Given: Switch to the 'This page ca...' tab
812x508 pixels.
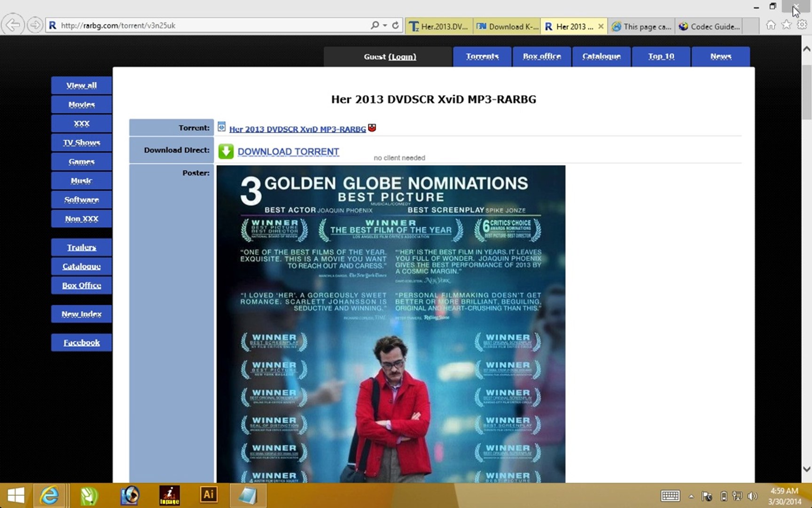Looking at the screenshot, I should pyautogui.click(x=641, y=26).
